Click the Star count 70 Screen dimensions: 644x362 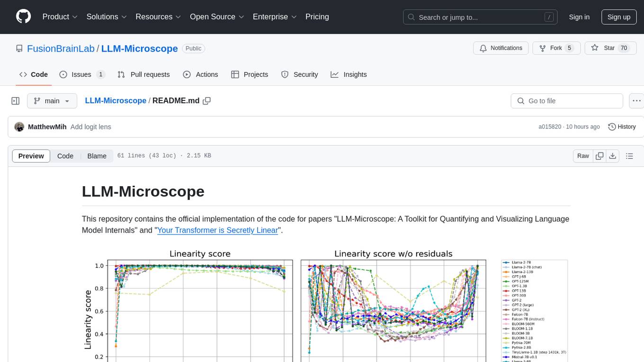[624, 48]
